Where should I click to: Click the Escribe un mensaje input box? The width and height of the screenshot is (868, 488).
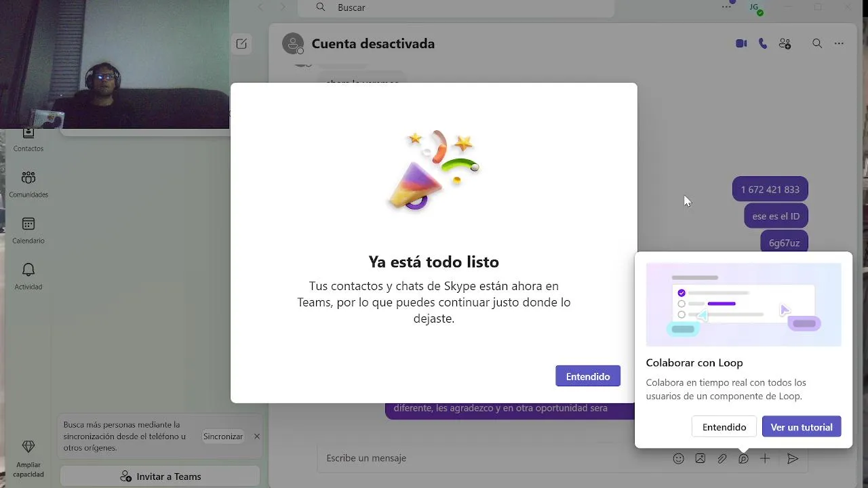point(495,458)
